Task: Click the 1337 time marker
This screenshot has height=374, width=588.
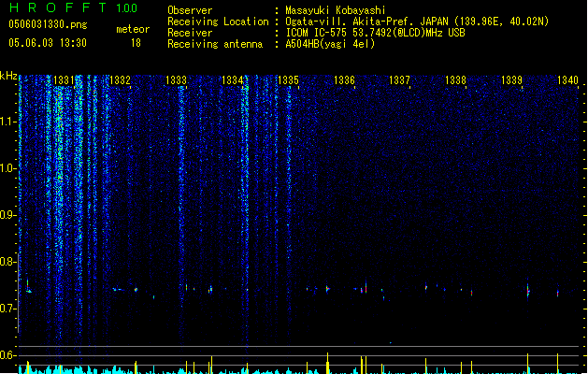Action: 400,80
